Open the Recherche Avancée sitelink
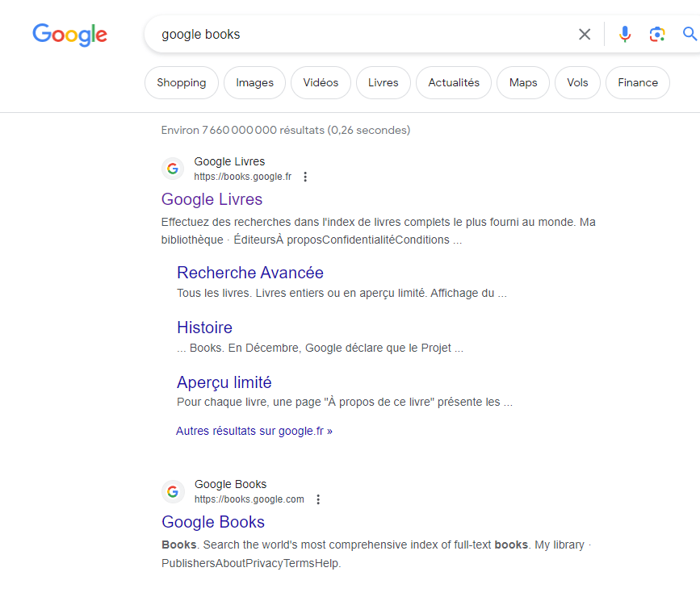The image size is (700, 601). coord(249,273)
